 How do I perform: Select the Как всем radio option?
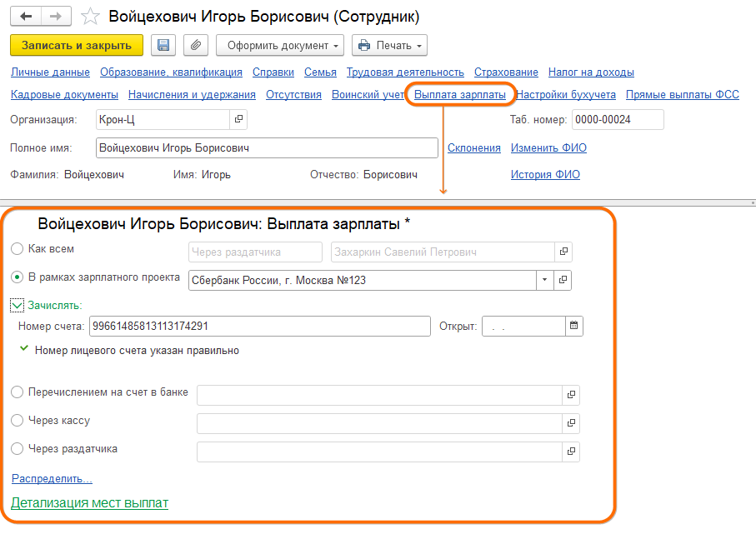[18, 249]
